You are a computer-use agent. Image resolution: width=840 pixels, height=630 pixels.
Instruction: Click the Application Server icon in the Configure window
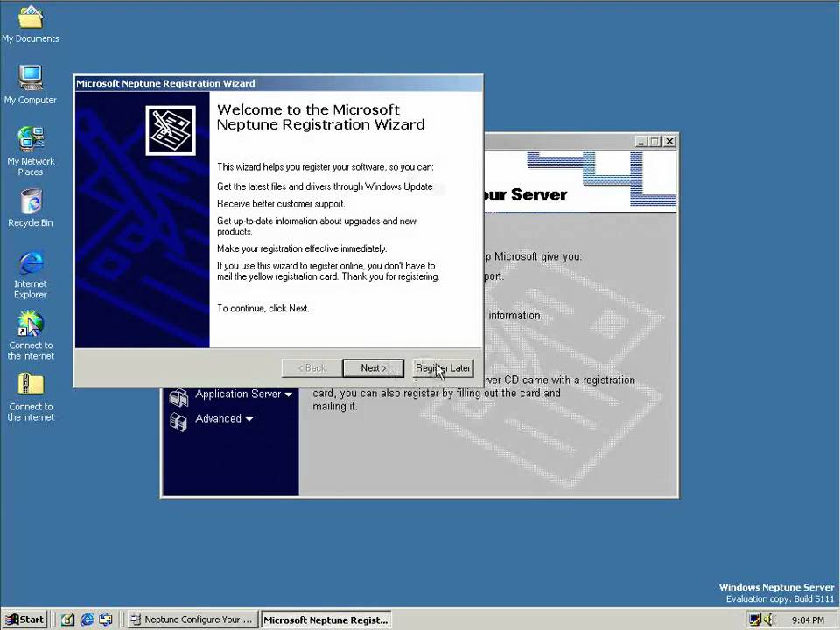(178, 397)
